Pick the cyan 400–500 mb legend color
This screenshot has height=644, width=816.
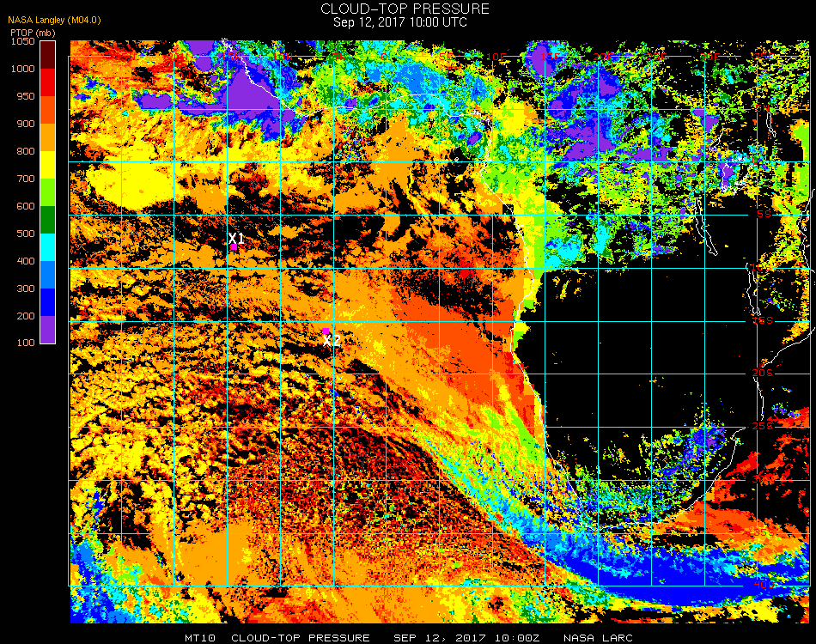pos(47,247)
